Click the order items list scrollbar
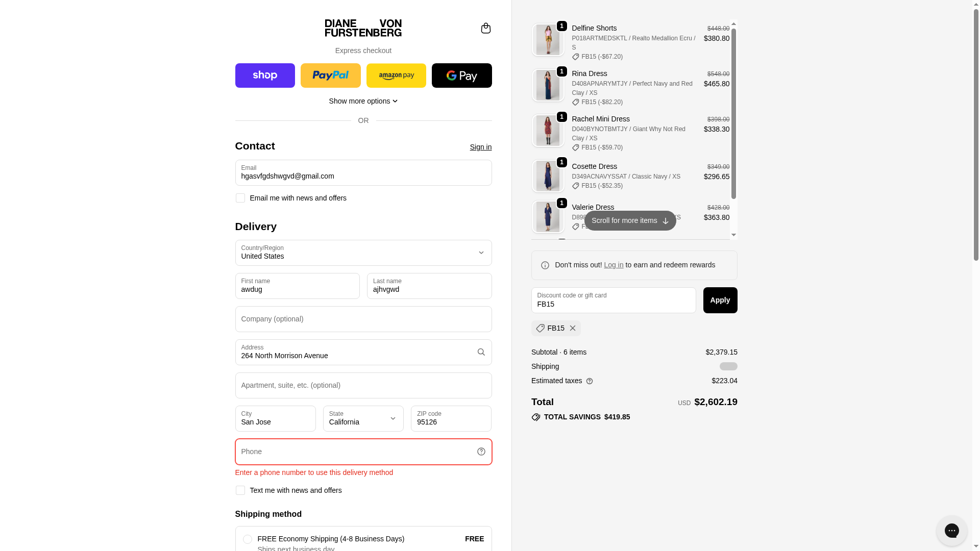The width and height of the screenshot is (980, 551). [733, 112]
